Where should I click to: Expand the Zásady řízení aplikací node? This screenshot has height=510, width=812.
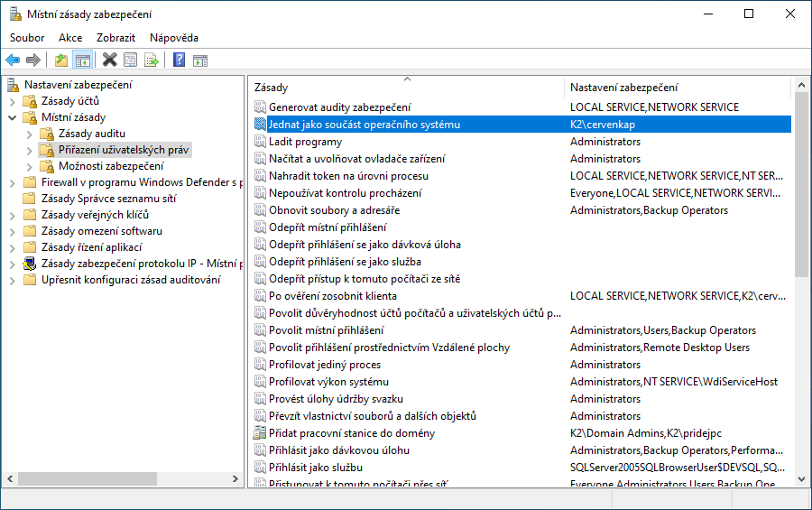13,247
